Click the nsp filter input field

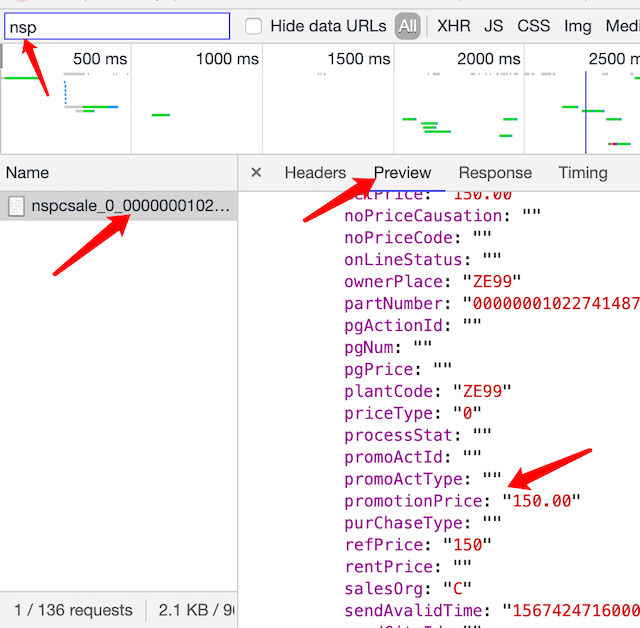117,27
